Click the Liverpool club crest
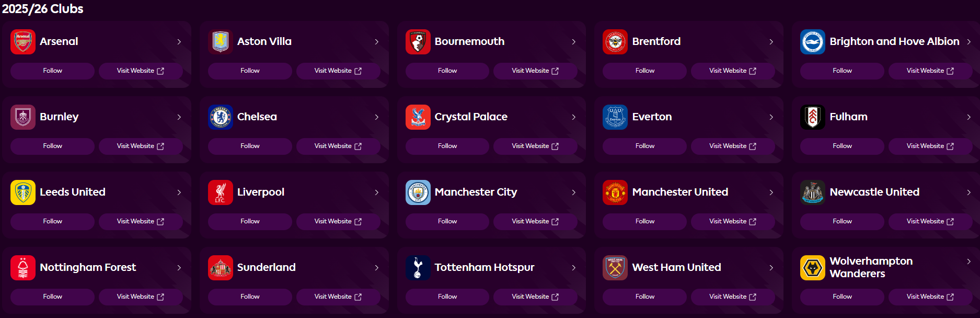 tap(220, 192)
